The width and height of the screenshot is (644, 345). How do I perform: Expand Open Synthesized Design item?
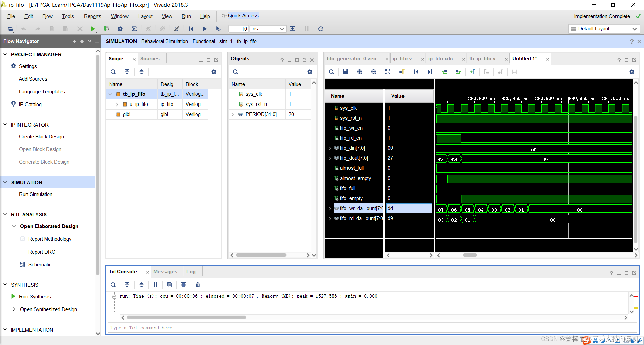coord(14,309)
